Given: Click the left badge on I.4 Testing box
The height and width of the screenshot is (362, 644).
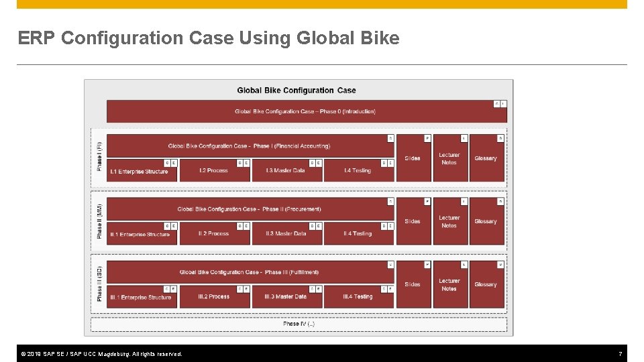Looking at the screenshot, I should [x=384, y=163].
